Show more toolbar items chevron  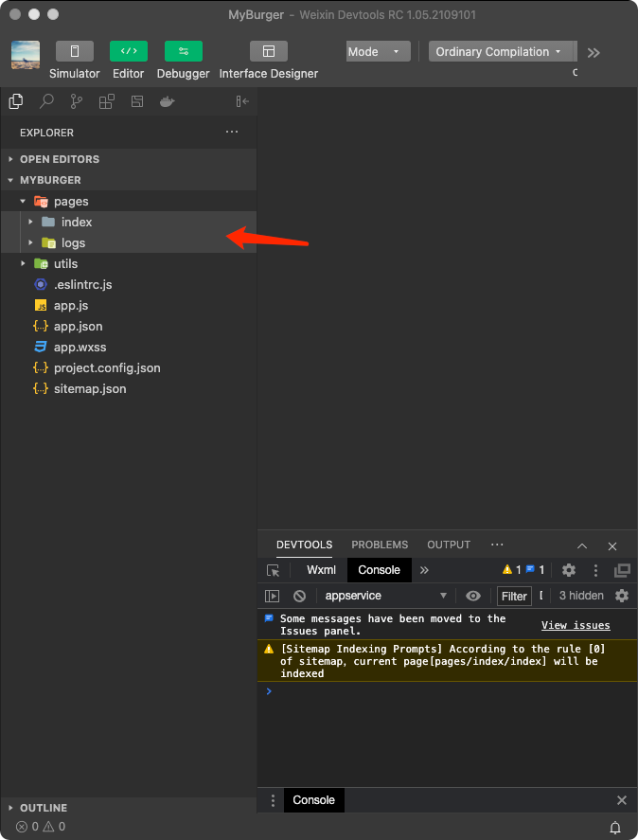click(x=593, y=52)
